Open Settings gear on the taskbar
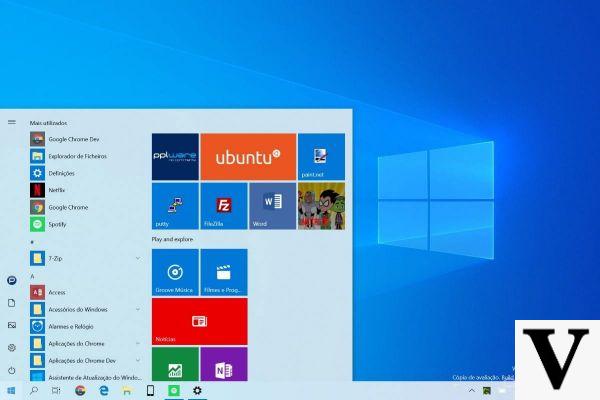Screen dimensions: 600x400 pos(197,390)
